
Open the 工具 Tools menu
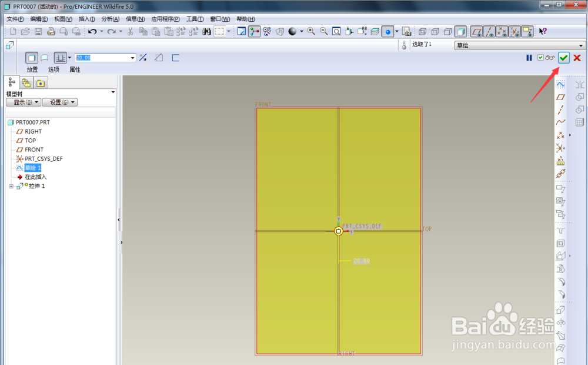pyautogui.click(x=195, y=19)
